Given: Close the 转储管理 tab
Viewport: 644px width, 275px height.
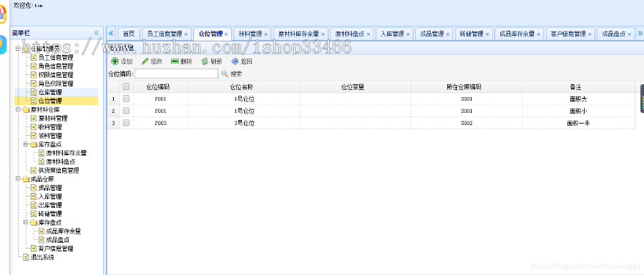Looking at the screenshot, I should coord(487,34).
